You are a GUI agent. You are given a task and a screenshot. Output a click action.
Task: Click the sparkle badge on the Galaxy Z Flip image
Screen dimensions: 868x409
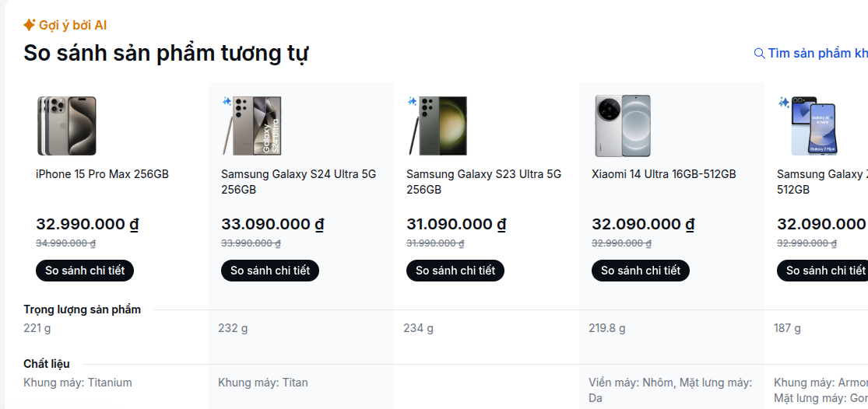pos(783,103)
